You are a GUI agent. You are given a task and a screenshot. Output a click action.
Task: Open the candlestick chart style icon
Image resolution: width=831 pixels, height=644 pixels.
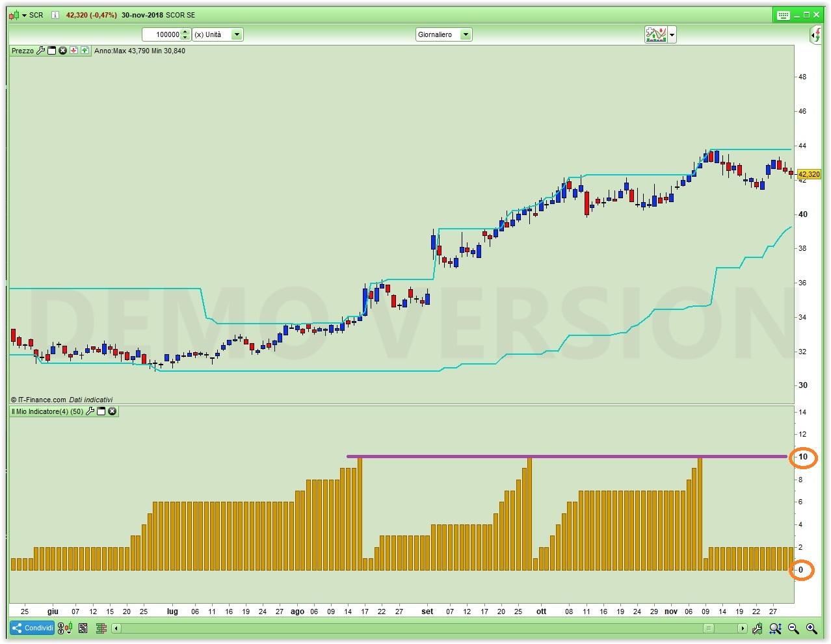tap(14, 15)
